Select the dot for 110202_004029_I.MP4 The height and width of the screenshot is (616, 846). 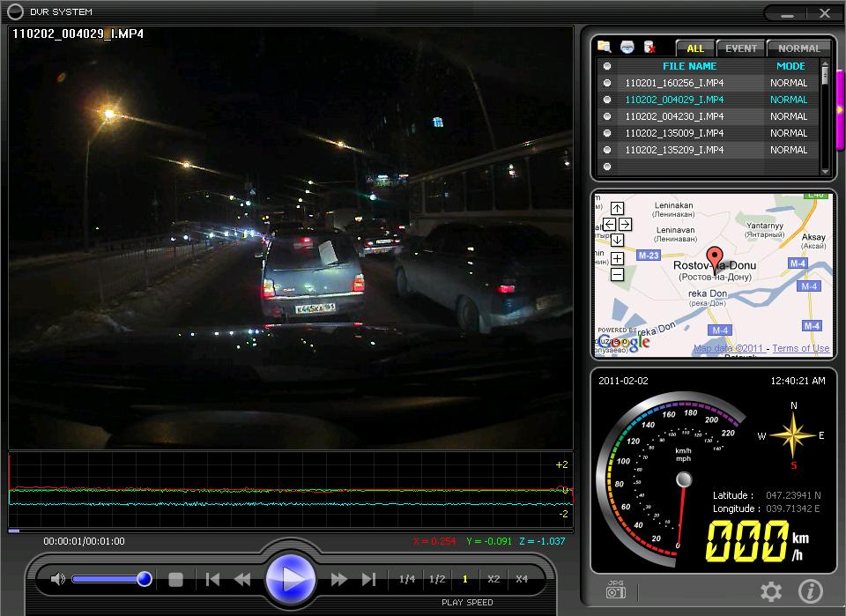click(x=607, y=100)
